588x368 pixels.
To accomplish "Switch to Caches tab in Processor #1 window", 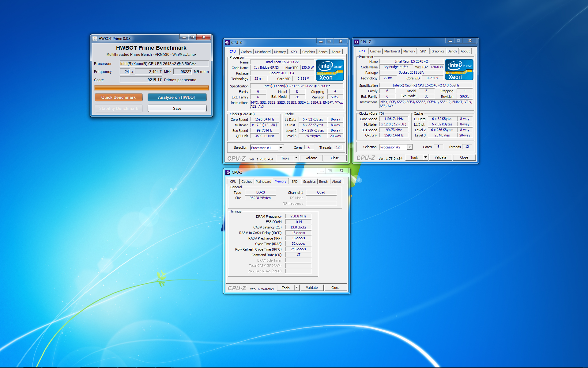I will pyautogui.click(x=246, y=52).
